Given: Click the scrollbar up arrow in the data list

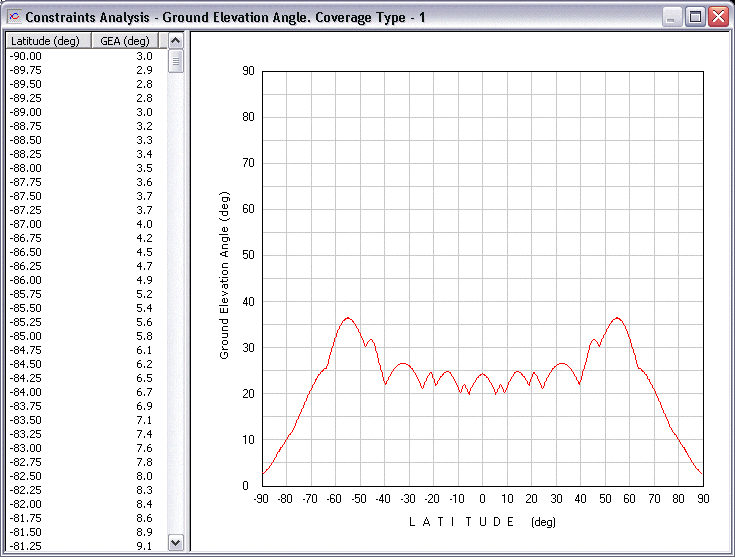Looking at the screenshot, I should tap(176, 41).
